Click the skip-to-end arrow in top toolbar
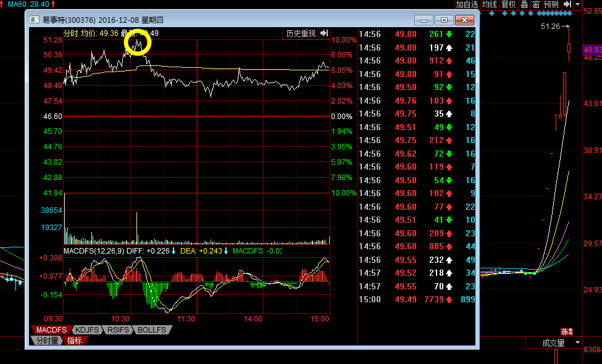This screenshot has width=602, height=364. [x=567, y=4]
